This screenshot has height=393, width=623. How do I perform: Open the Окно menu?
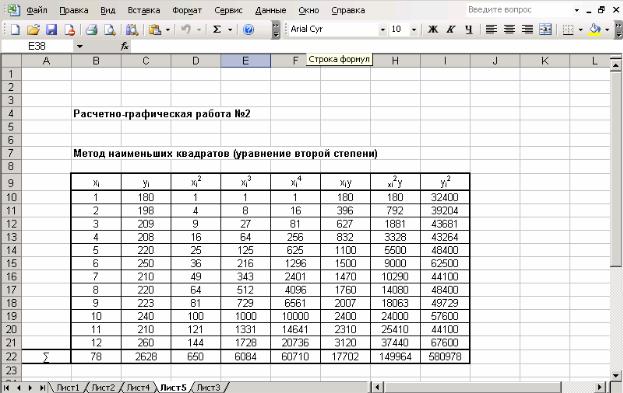pyautogui.click(x=309, y=10)
